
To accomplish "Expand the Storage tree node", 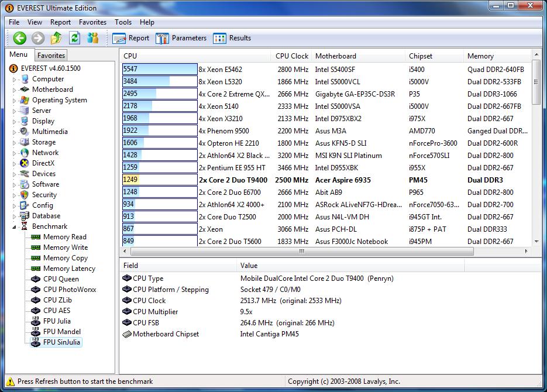I will 14,143.
